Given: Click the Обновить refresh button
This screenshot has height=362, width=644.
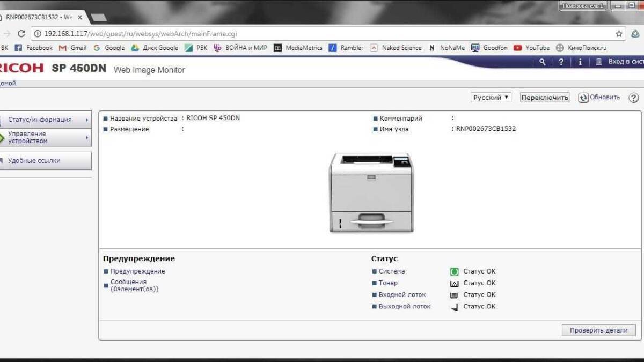Looking at the screenshot, I should coord(599,98).
